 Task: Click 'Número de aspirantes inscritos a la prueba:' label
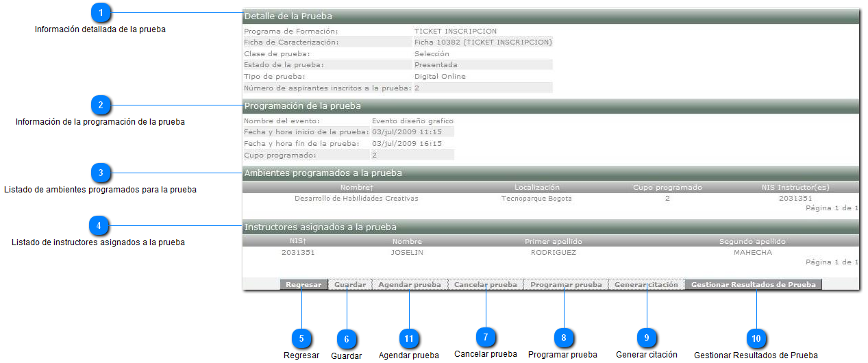[x=327, y=88]
